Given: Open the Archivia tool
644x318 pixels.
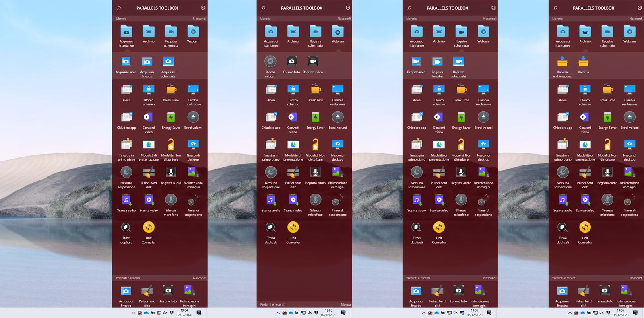Looking at the screenshot, I should click(x=584, y=65).
